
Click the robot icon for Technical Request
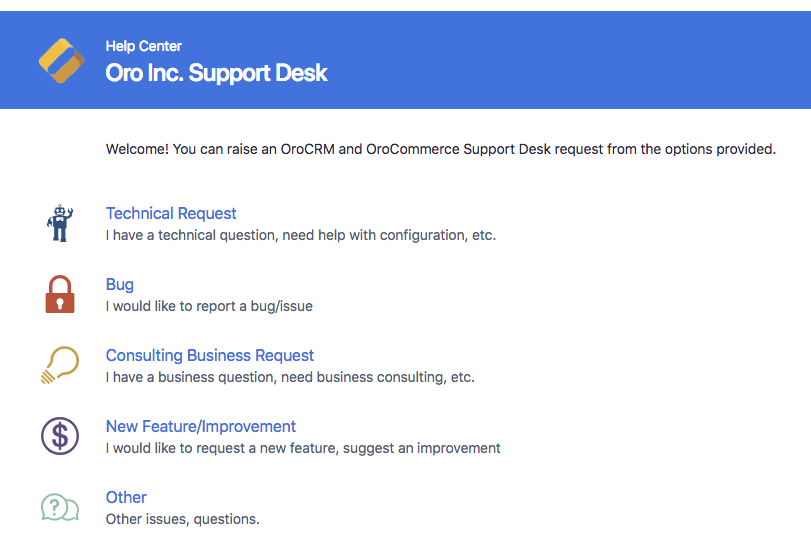coord(60,223)
